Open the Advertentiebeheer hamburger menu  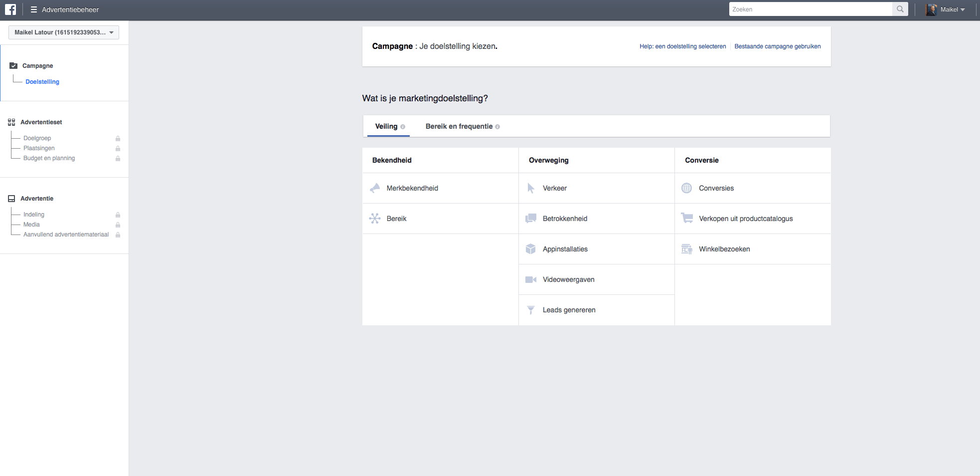tap(34, 9)
